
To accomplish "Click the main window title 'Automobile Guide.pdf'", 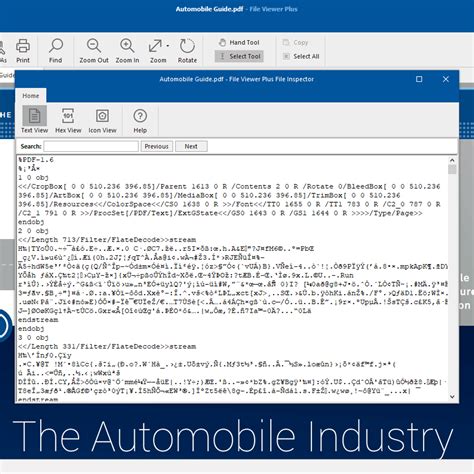I will (209, 9).
